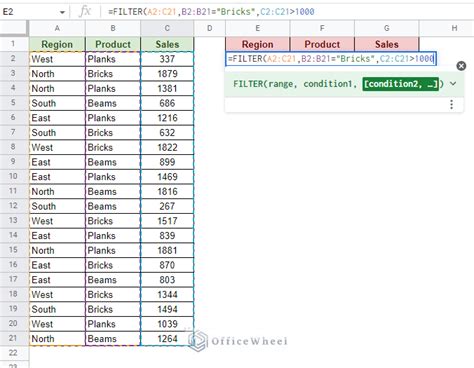Click the select-all corner box
This screenshot has height=368, width=474.
(x=14, y=28)
